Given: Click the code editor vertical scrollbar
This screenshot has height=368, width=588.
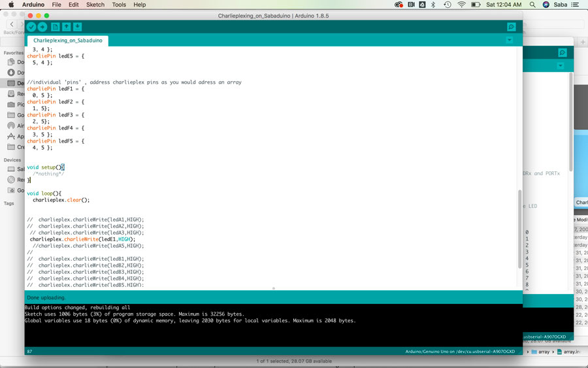Looking at the screenshot, I should [520, 229].
